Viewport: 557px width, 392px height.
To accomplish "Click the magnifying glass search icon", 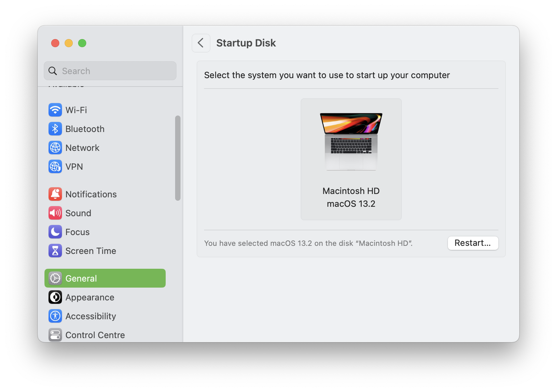I will pyautogui.click(x=53, y=71).
